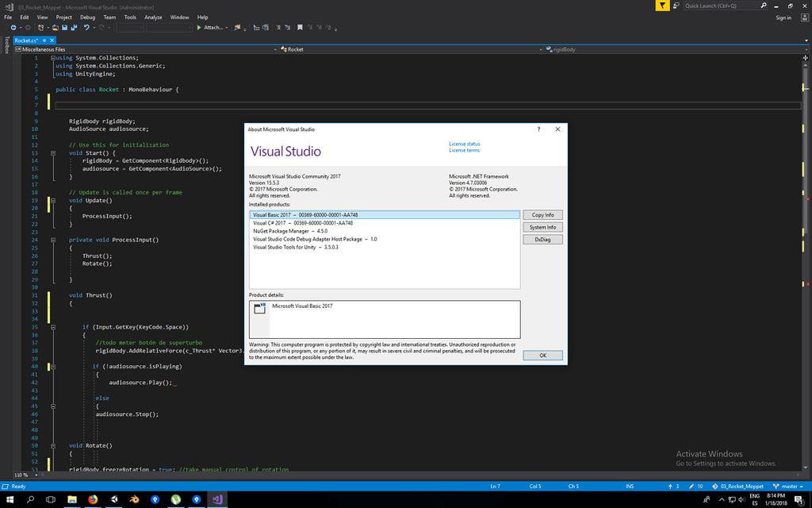Open the master branch dropdown

tap(790, 486)
